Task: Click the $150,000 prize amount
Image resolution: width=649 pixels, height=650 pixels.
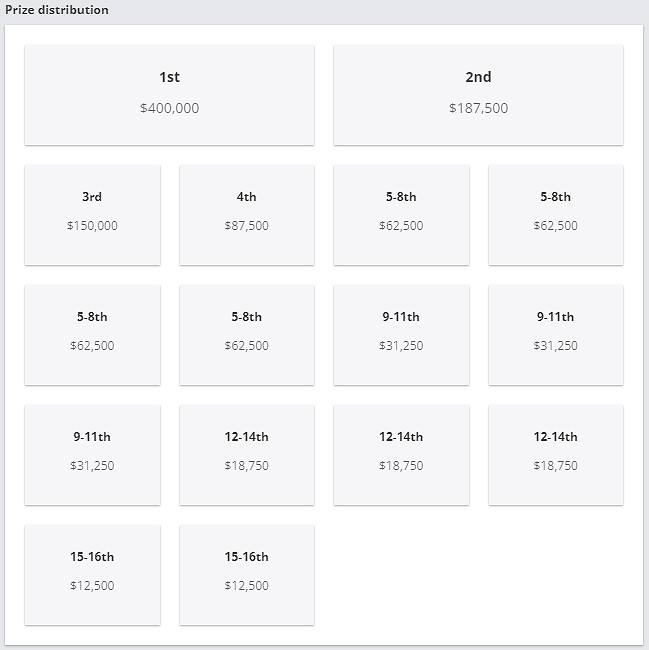Action: coord(92,226)
